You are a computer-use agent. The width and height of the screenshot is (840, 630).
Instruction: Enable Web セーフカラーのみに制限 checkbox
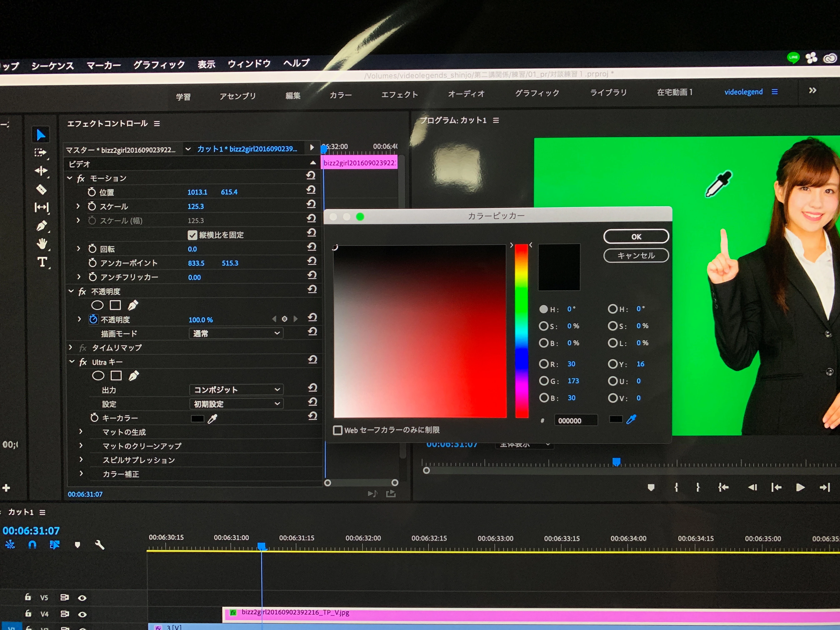[337, 430]
